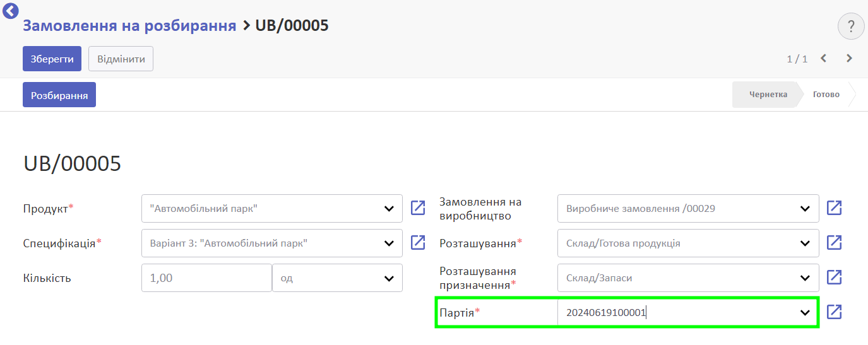Image resolution: width=868 pixels, height=345 pixels.
Task: Open external link for Розташування field
Action: pyautogui.click(x=835, y=243)
